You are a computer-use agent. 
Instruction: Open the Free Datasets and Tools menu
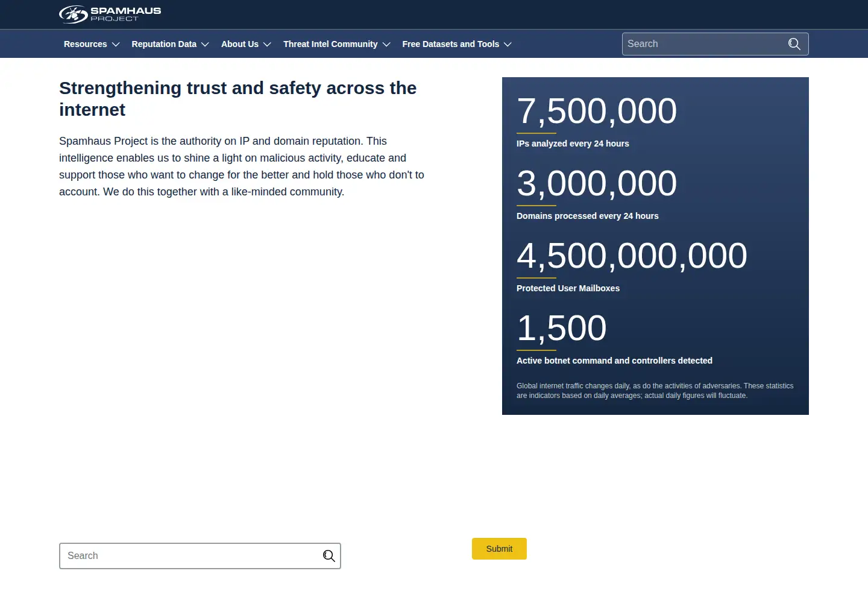click(457, 44)
